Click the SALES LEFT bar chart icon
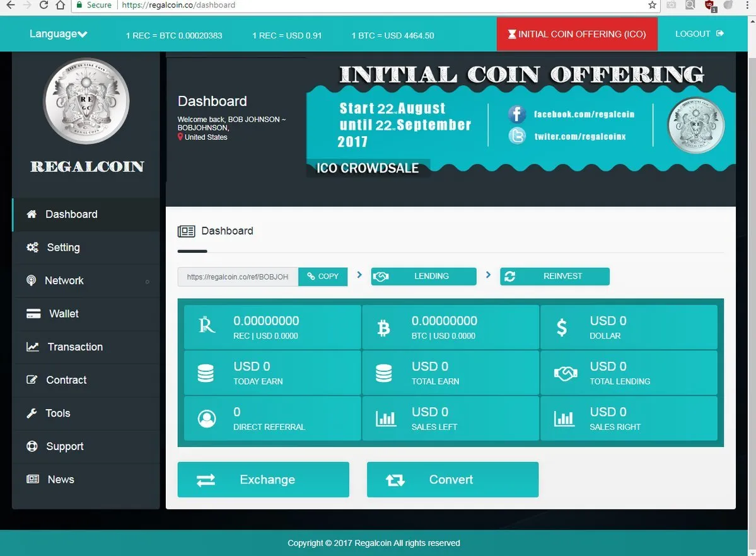This screenshot has height=556, width=756. [386, 419]
